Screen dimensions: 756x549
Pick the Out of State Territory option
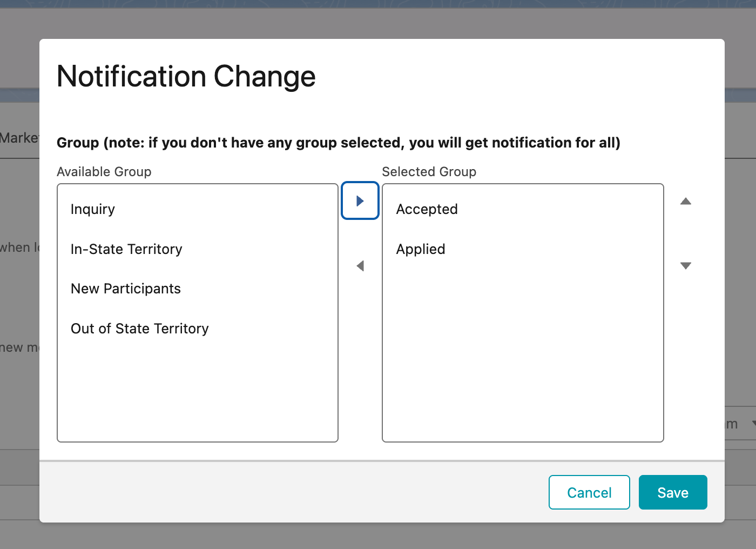[140, 329]
